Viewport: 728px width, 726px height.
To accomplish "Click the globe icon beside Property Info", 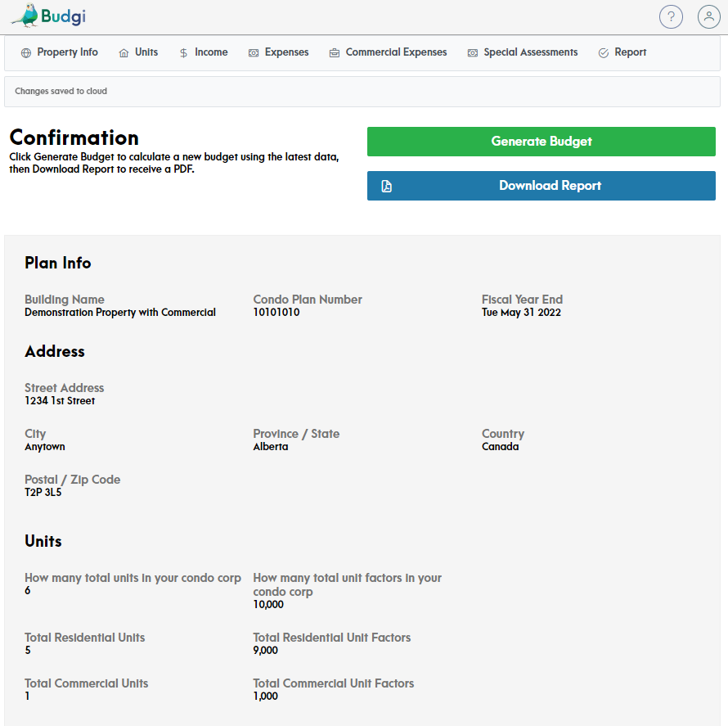I will click(x=26, y=53).
